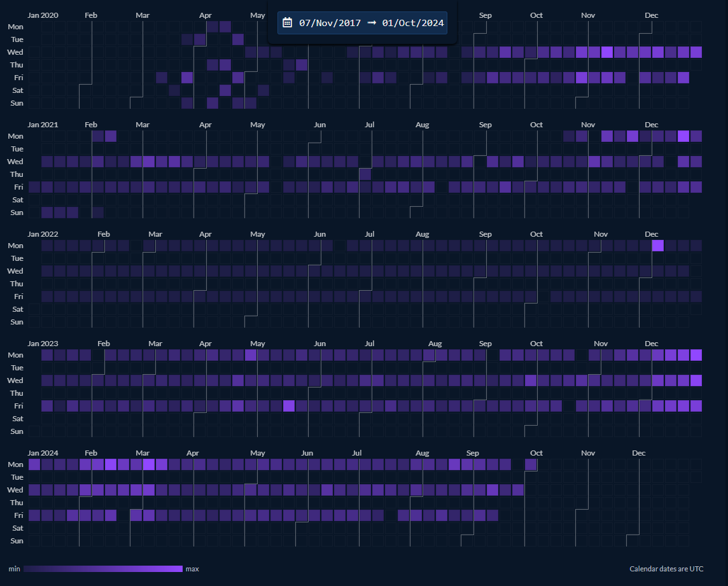
Task: Open the date range picker field
Action: (362, 23)
